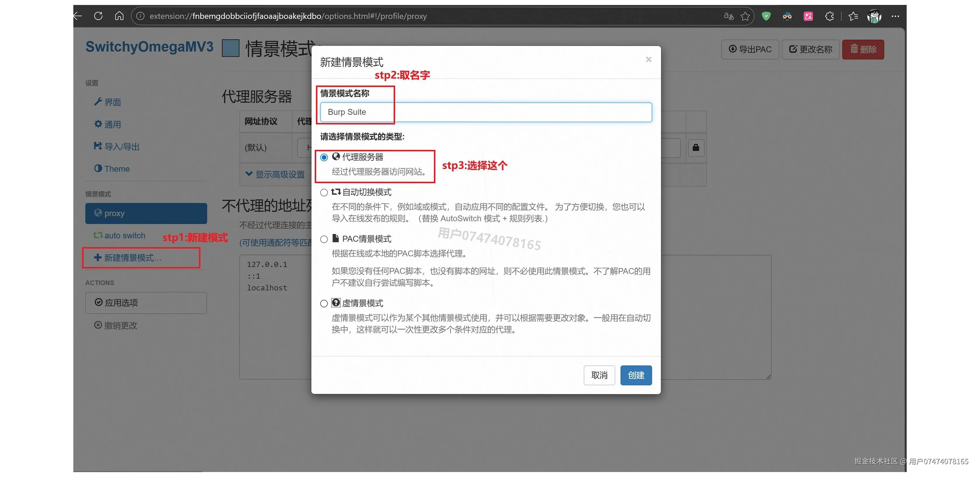
Task: Click the bypass list text area
Action: click(x=505, y=317)
